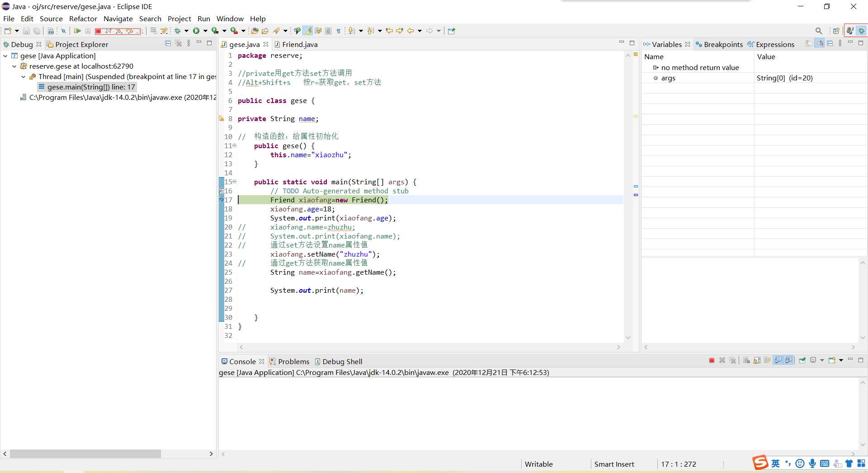This screenshot has height=473, width=868.
Task: Toggle English/Chinese mode in IME bar
Action: click(775, 464)
